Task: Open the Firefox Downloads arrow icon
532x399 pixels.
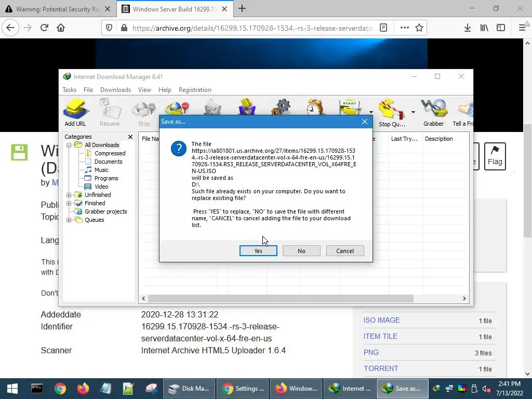Action: 468,28
